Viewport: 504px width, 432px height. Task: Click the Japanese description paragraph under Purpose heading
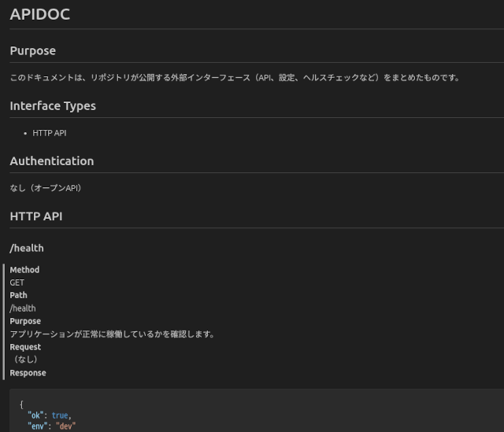pyautogui.click(x=234, y=77)
